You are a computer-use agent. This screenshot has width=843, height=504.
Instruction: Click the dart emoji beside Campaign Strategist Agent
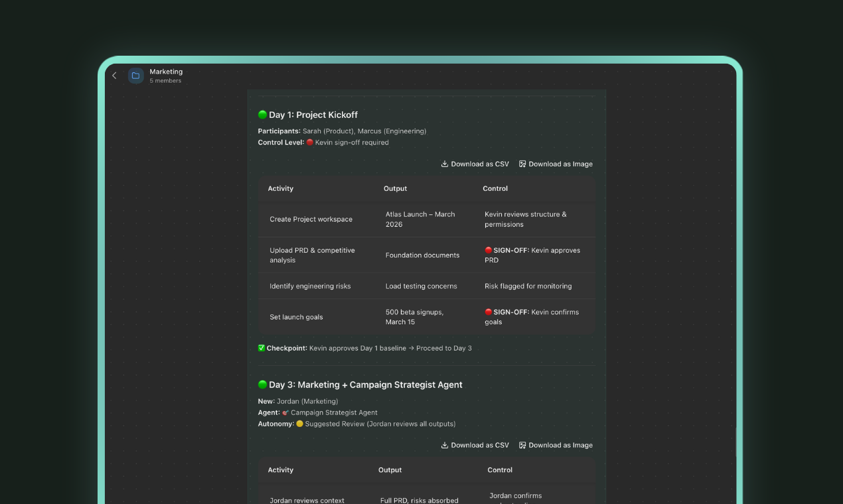pos(285,412)
